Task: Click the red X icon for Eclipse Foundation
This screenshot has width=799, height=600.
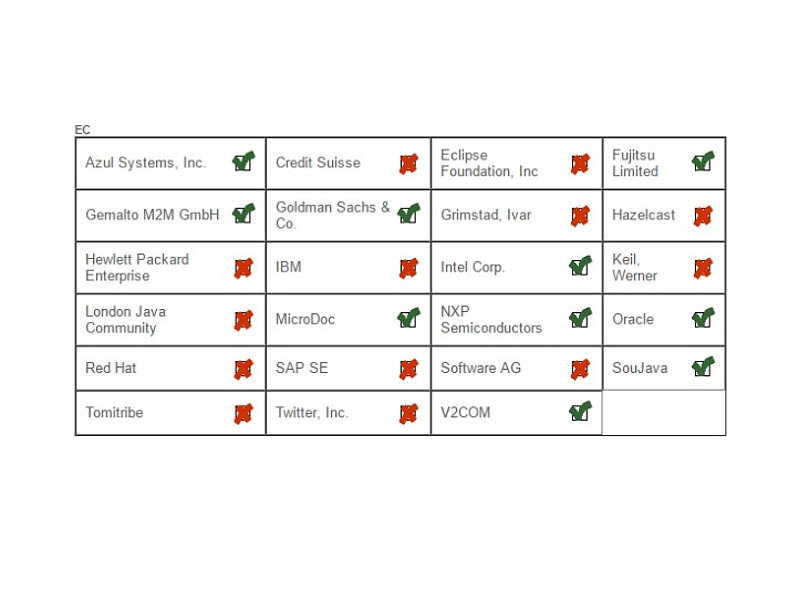Action: pyautogui.click(x=580, y=164)
